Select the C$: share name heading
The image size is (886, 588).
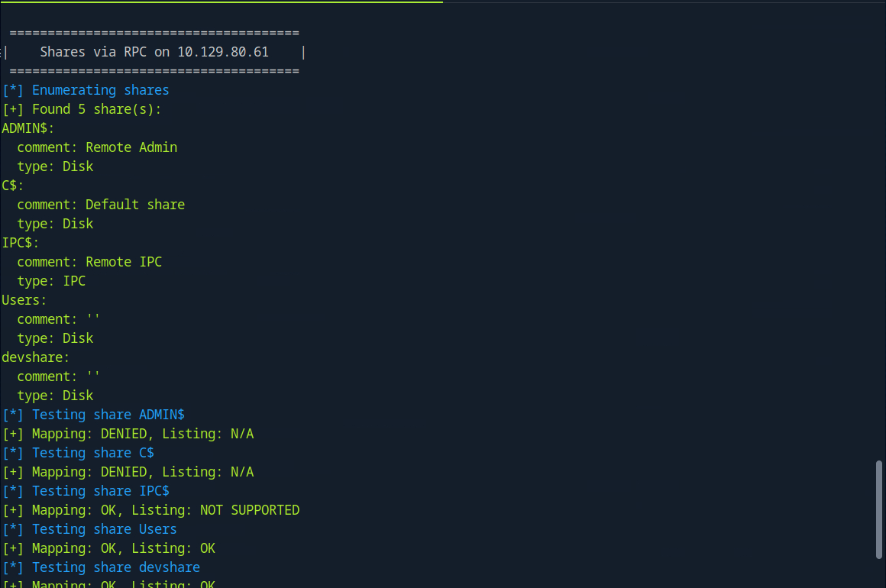(x=13, y=186)
